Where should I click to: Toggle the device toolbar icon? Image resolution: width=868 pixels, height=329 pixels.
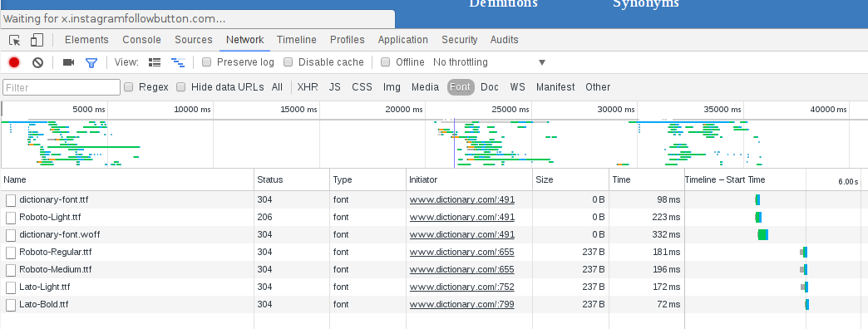coord(37,40)
